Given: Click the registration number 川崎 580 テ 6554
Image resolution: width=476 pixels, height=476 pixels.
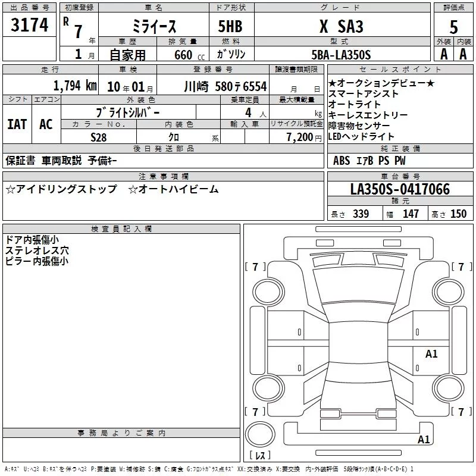Looking at the screenshot, I should coord(226,87).
